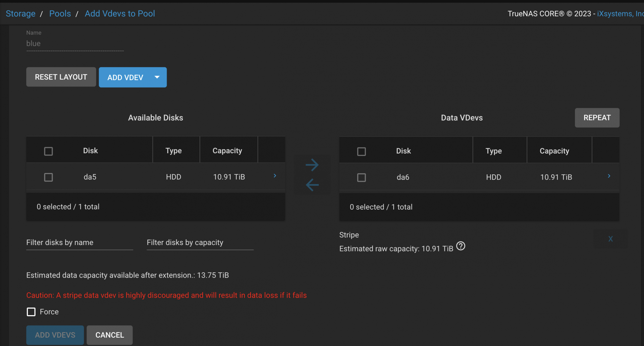
Task: Click the Available Disks heading
Action: pyautogui.click(x=156, y=118)
